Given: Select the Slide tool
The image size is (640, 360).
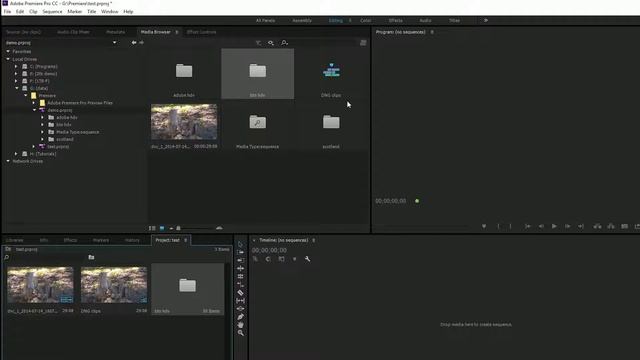Looking at the screenshot, I should pos(240,309).
